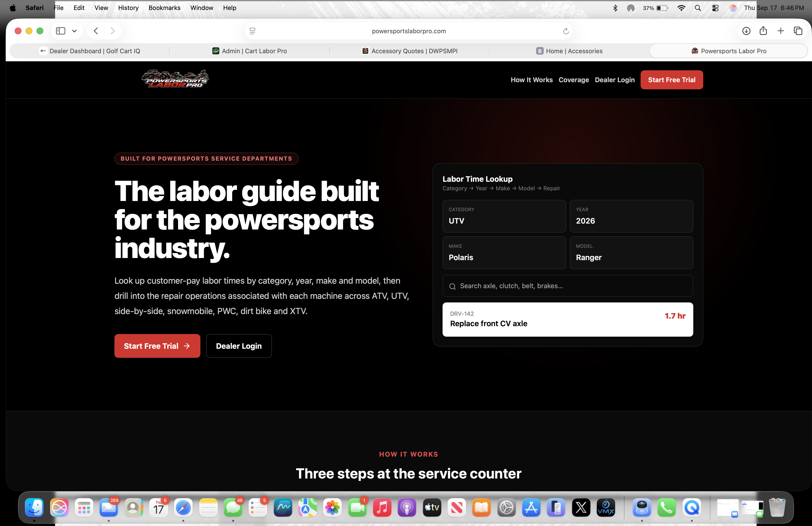
Task: Click the hero Dealer Login button
Action: [239, 346]
